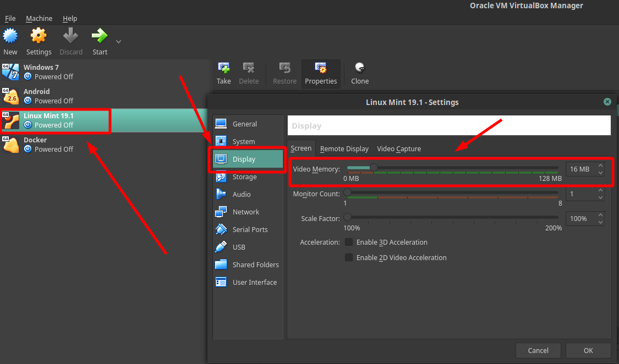Open snapshot Properties
This screenshot has width=619, height=364.
pos(321,73)
